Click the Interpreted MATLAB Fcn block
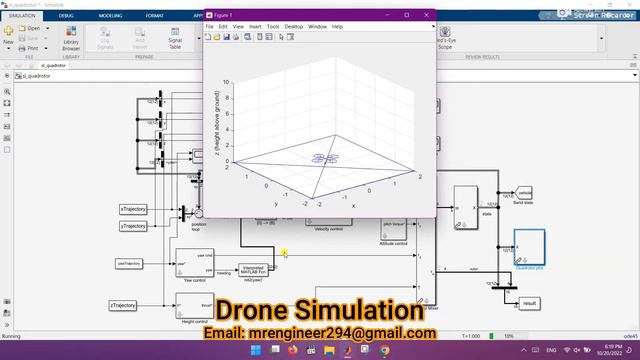 click(x=253, y=270)
